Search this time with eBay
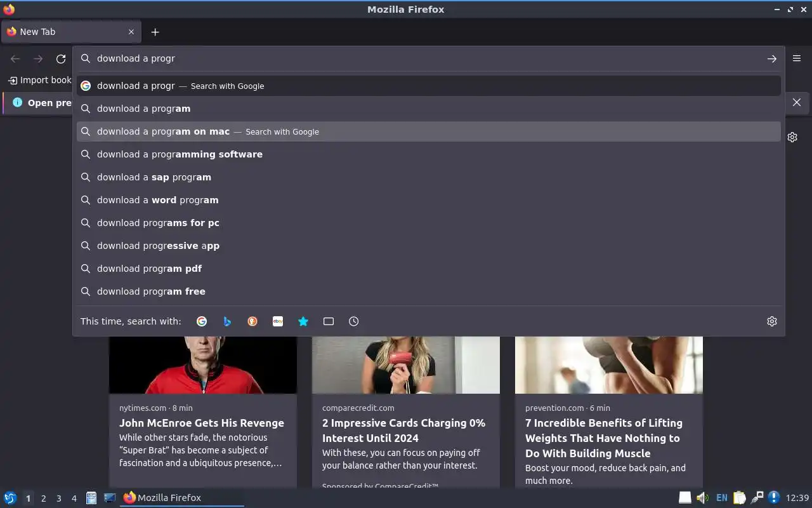This screenshot has height=508, width=812. [x=278, y=321]
